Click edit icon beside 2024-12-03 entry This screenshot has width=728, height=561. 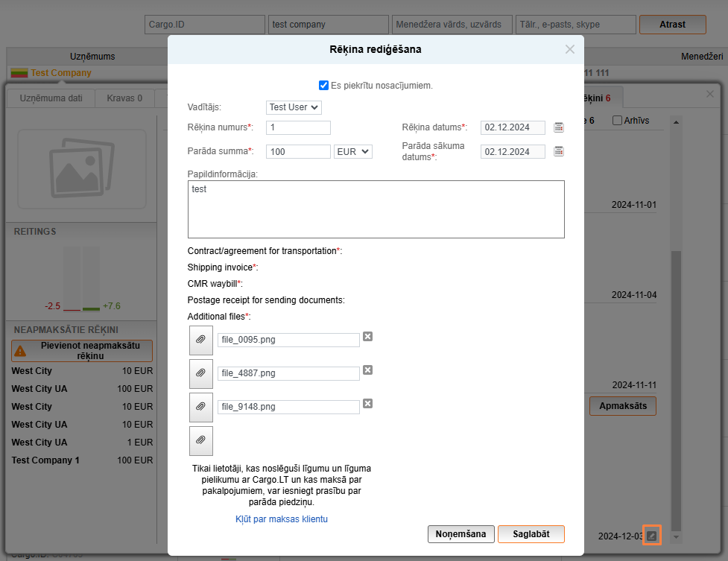(x=652, y=536)
